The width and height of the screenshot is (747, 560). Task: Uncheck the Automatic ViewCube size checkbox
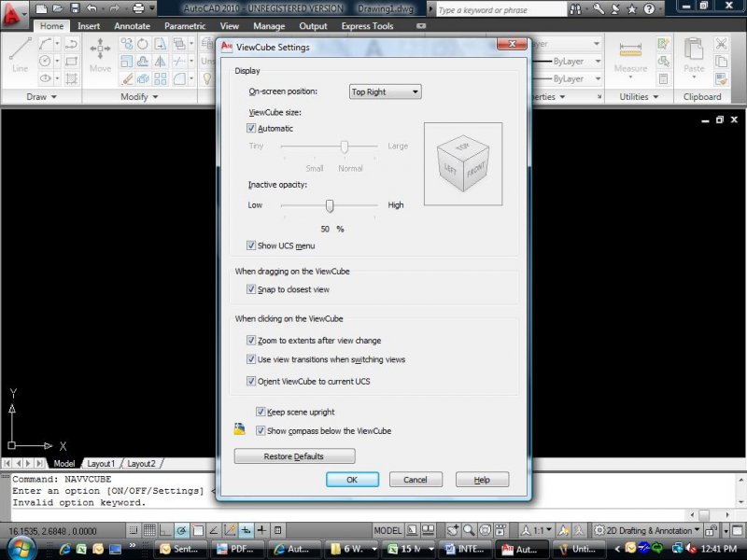coord(251,128)
